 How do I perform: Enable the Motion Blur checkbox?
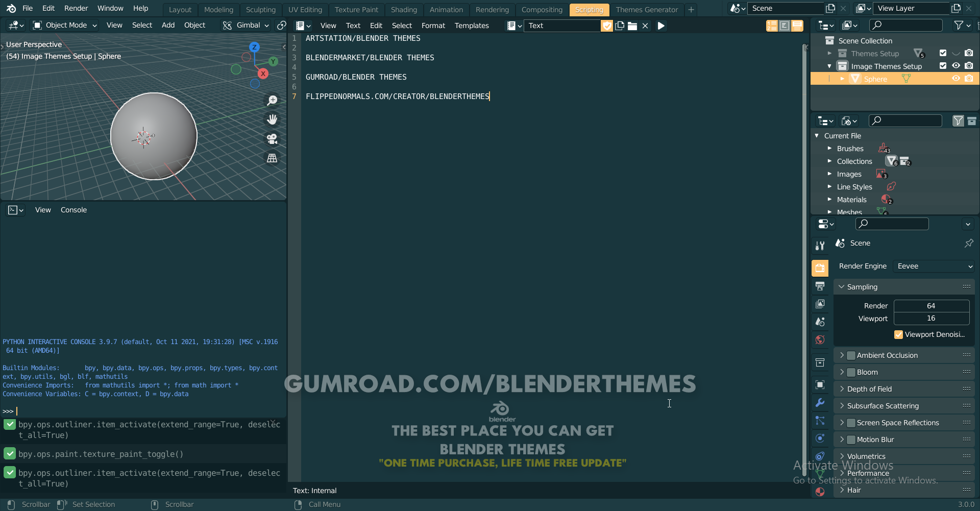pyautogui.click(x=851, y=440)
